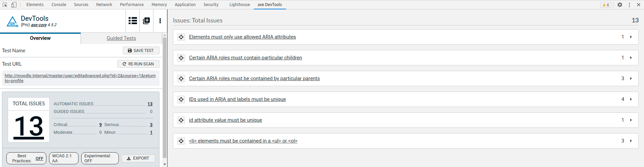Expand the ARIA roles particular children issue
Image resolution: width=644 pixels, height=167 pixels.
pos(631,58)
